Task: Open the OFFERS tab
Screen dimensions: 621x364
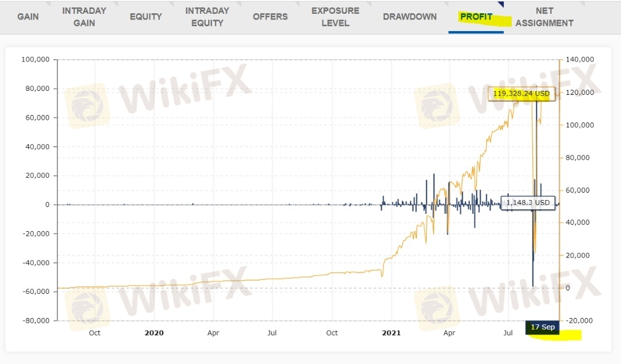Action: click(x=270, y=17)
